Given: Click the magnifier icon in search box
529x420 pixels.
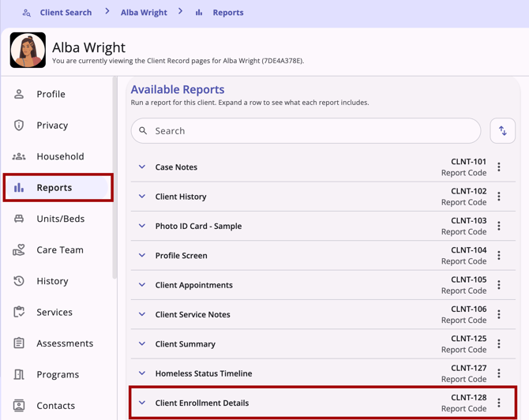Looking at the screenshot, I should coord(143,130).
